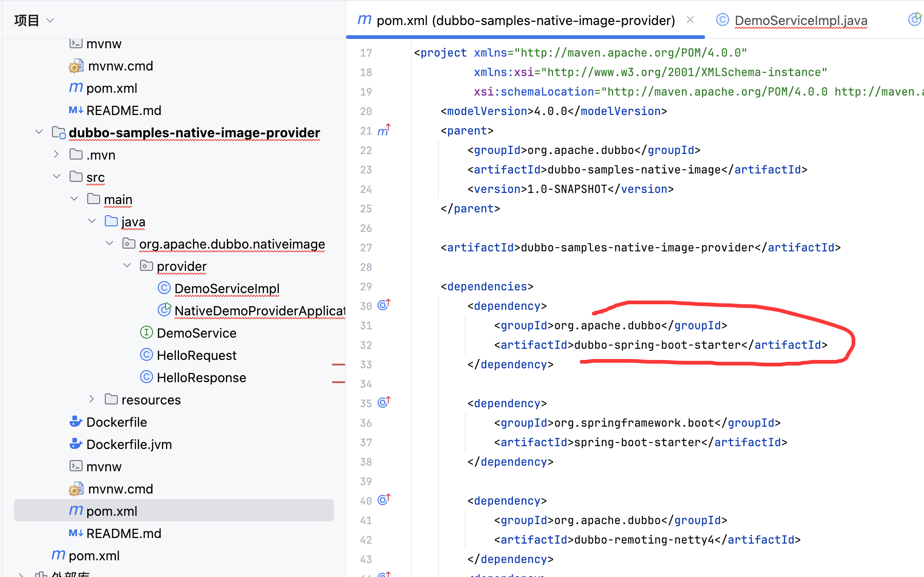Click the lower mvnw.cmd file icon
Screen dimensions: 924x577
coord(76,488)
